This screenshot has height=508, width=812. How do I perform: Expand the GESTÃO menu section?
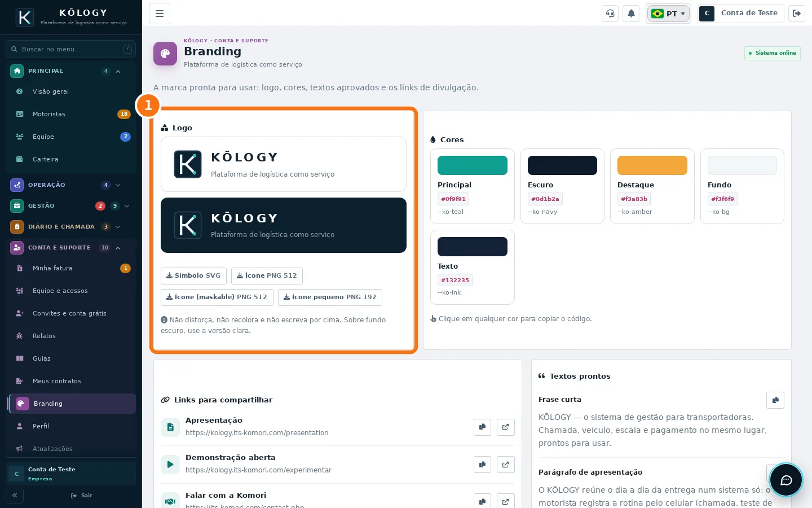click(x=71, y=206)
